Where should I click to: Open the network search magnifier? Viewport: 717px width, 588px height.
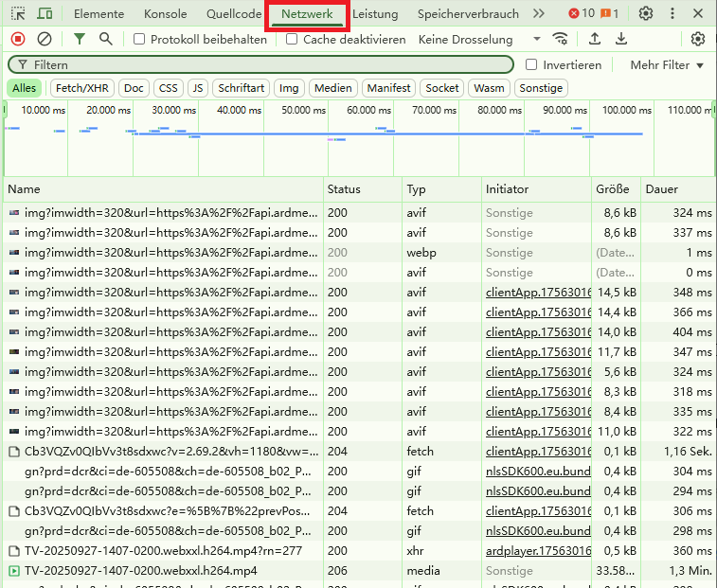click(x=105, y=39)
